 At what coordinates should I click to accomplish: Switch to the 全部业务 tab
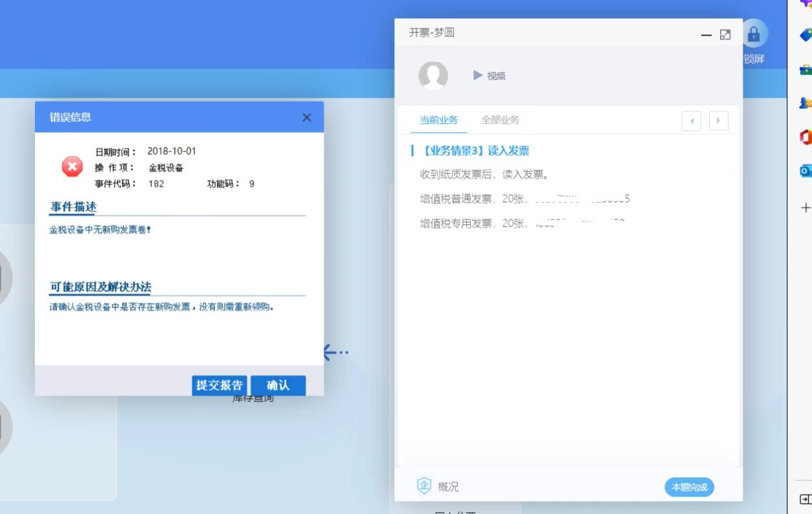[500, 120]
